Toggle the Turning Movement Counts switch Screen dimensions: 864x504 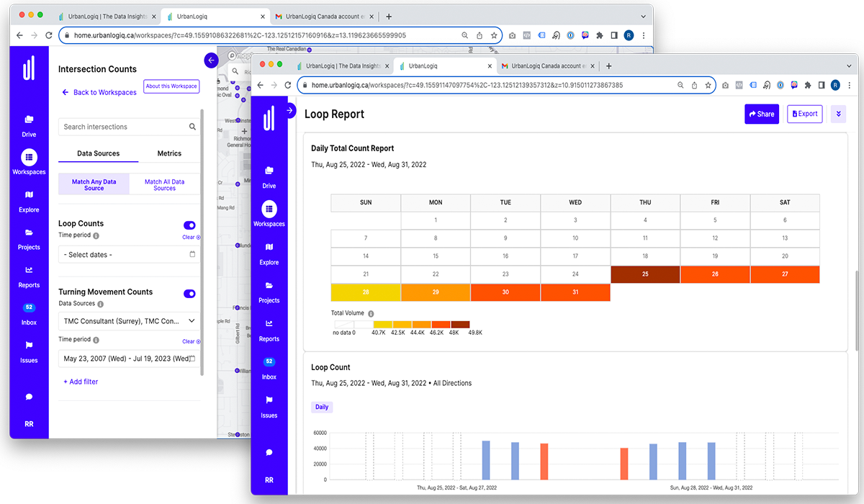tap(190, 294)
